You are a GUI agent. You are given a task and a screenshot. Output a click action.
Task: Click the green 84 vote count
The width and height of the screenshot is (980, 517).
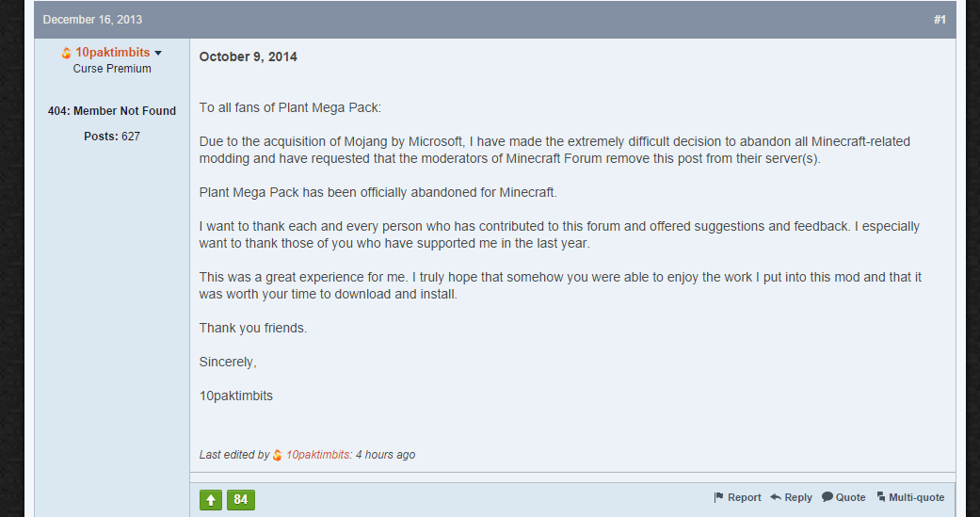pyautogui.click(x=241, y=499)
